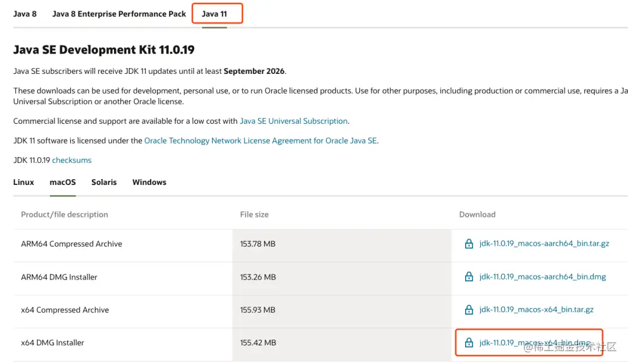Download jdk-11.0.19_macos-aarch64_bin.dmg file
628x364 pixels.
click(x=543, y=277)
